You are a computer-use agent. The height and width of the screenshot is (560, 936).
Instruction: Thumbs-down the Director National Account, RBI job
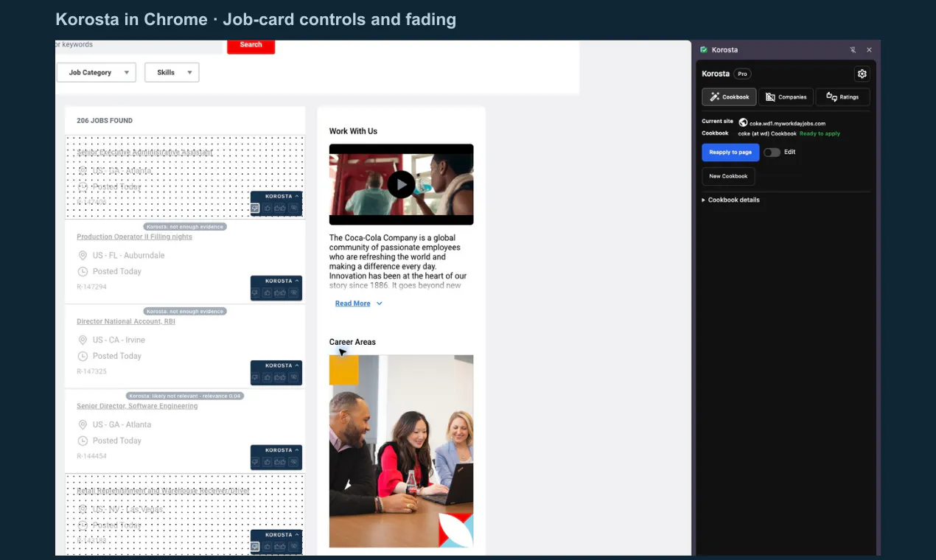[x=255, y=377]
